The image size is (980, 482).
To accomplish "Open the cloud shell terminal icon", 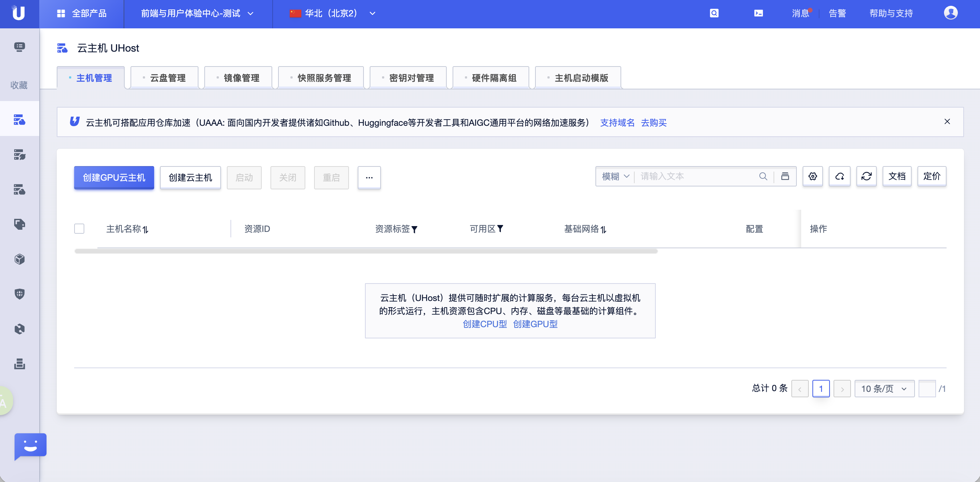I will [758, 13].
